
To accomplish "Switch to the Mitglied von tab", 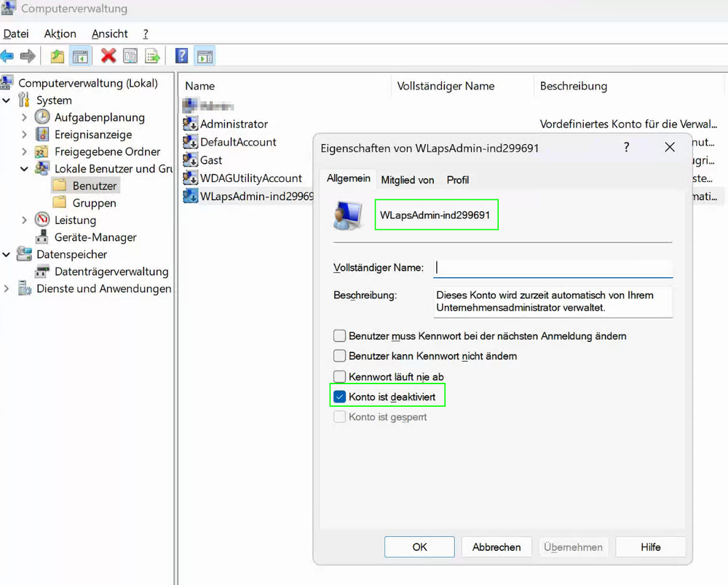I will (x=407, y=180).
